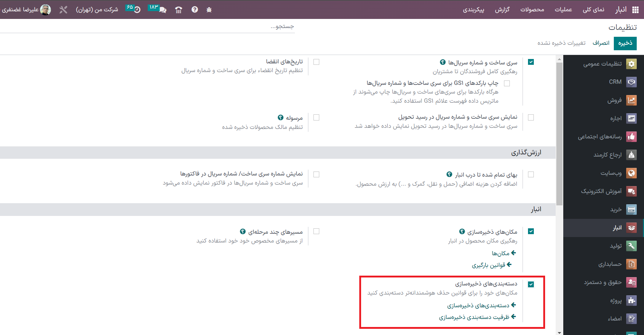Open حسابداری sidebar icon
The image size is (644, 335).
(632, 264)
